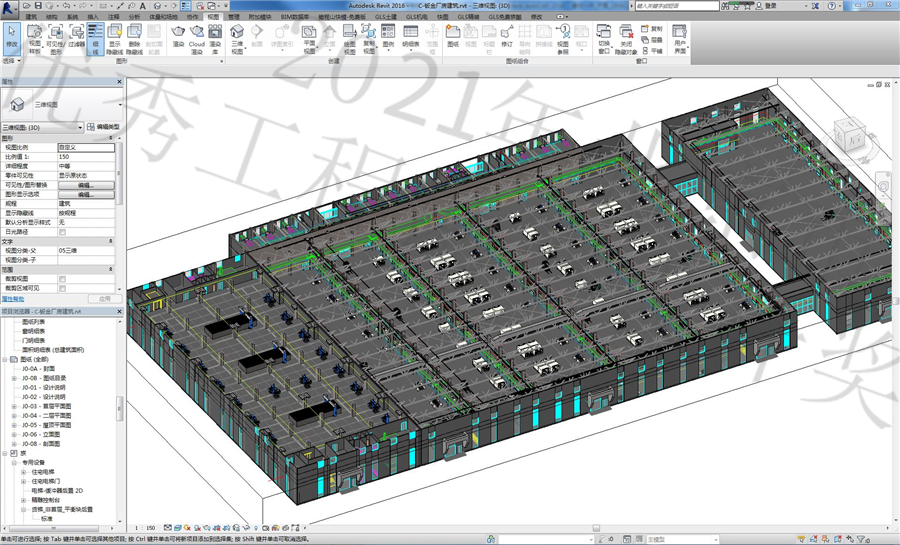
Task: Click 编辑 button for 可见性/图形替换
Action: [x=86, y=185]
